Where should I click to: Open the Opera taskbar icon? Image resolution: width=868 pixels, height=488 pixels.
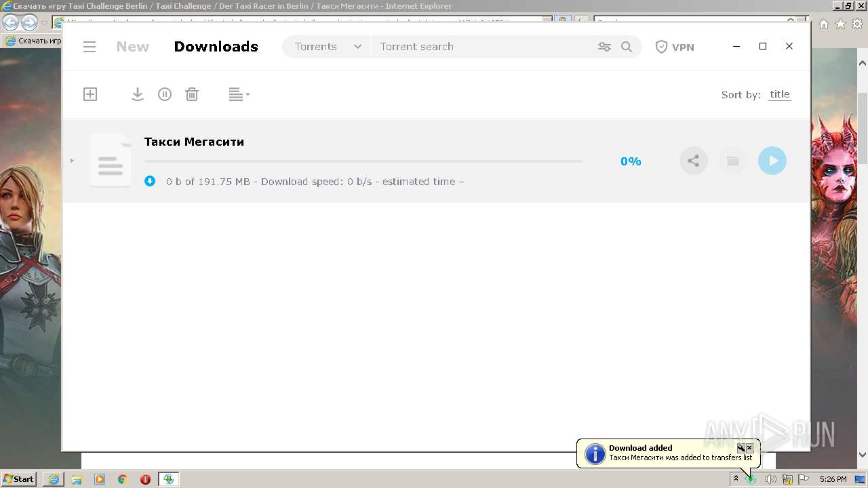pos(145,479)
